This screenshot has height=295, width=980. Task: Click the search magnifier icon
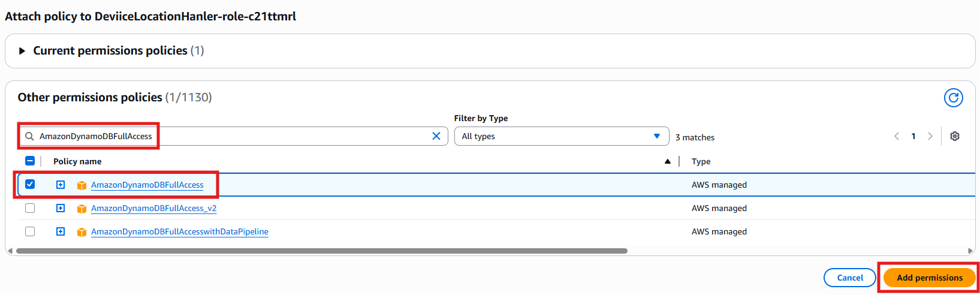29,136
